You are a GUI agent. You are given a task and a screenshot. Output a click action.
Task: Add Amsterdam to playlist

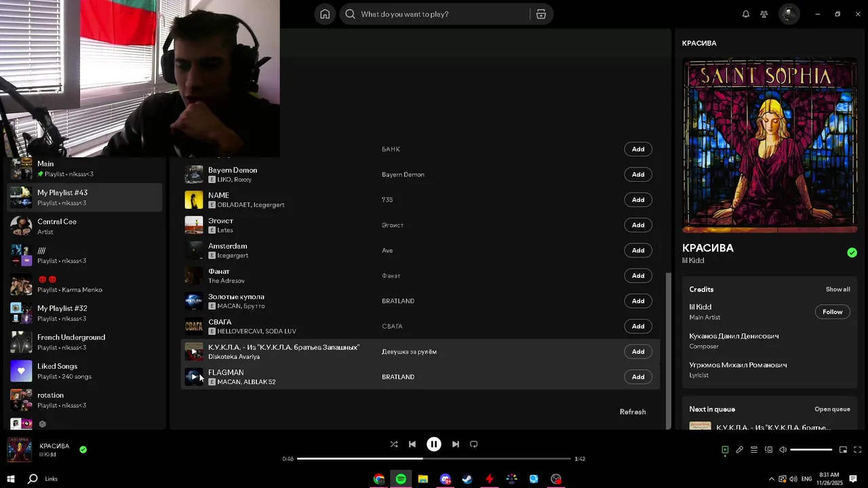coord(638,250)
